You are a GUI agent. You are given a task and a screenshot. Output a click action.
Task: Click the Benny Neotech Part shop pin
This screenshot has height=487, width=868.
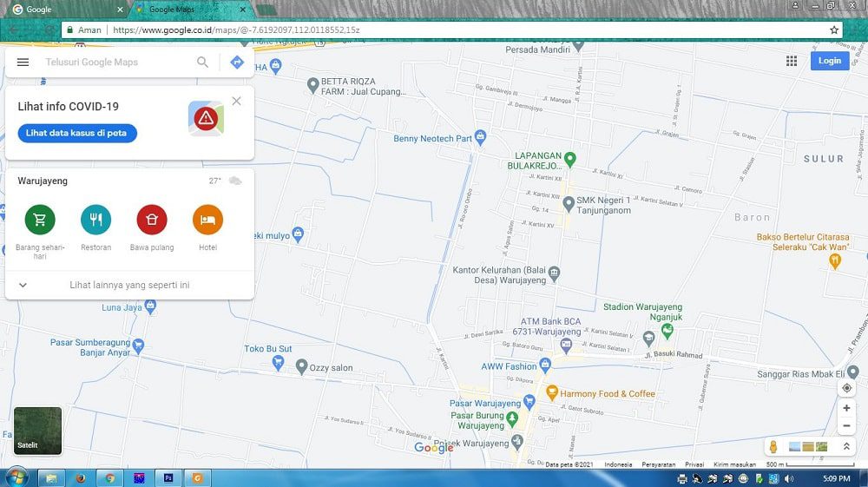tap(481, 136)
